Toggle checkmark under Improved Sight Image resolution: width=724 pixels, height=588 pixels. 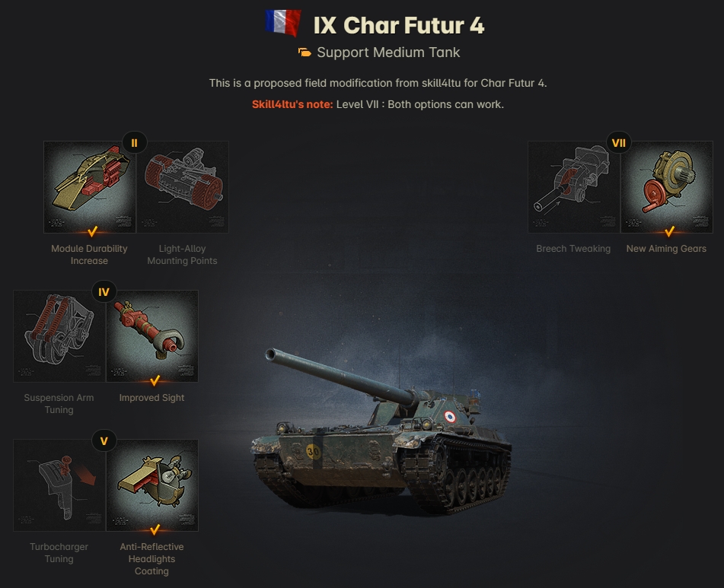[155, 380]
